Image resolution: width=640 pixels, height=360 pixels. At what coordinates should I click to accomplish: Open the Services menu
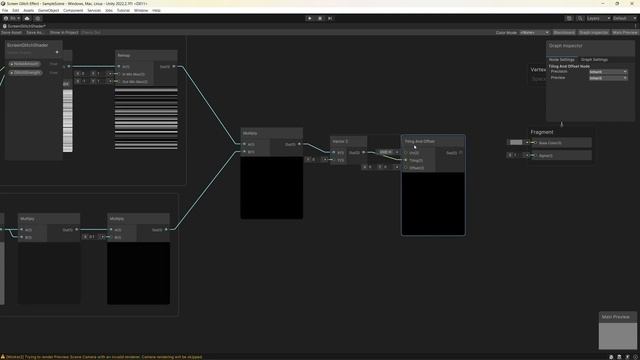point(94,10)
